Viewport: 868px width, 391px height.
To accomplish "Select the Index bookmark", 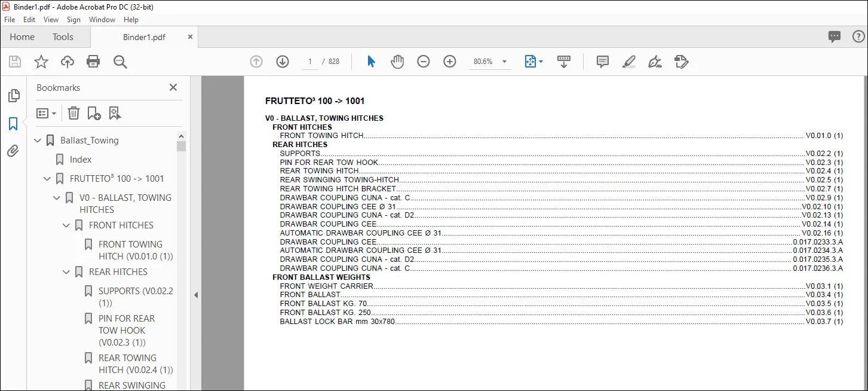I will pos(81,160).
